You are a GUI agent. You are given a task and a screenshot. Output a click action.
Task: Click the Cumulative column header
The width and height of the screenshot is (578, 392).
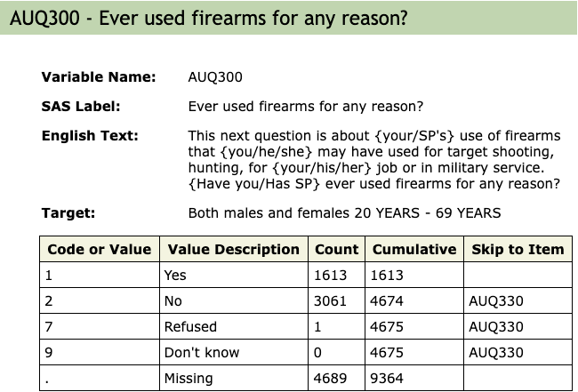point(414,250)
